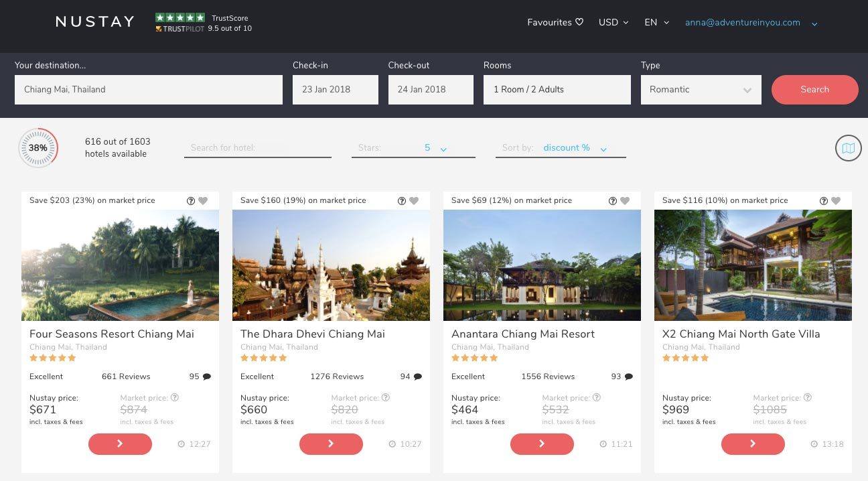Screen dimensions: 868x481
Task: Favourite the Four Seasons Resort Chiang Mai
Action: pos(203,200)
